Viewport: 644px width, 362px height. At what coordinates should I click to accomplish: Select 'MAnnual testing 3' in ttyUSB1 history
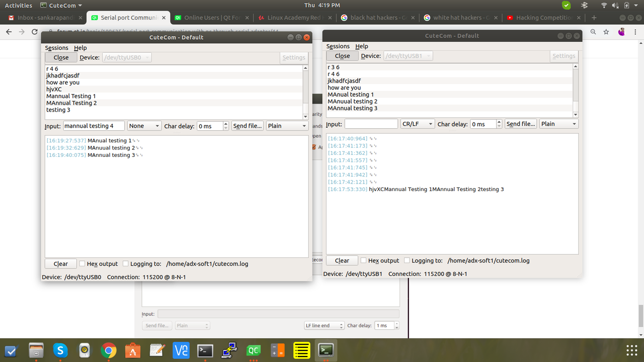[x=450, y=108]
